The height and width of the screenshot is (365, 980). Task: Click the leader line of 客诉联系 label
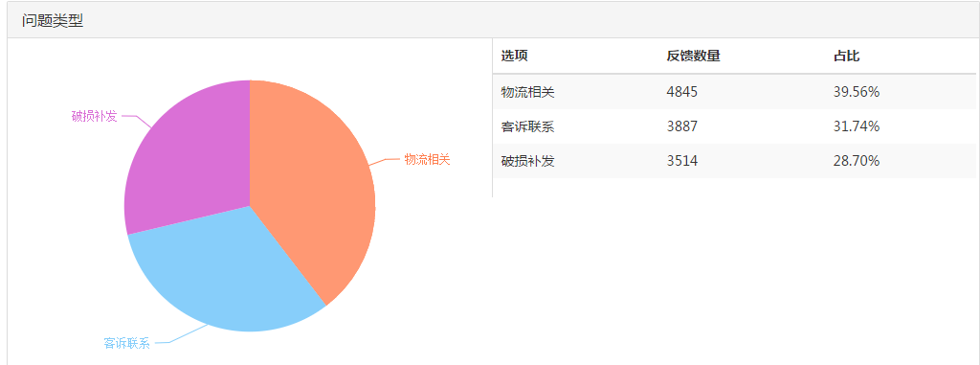pos(181,334)
